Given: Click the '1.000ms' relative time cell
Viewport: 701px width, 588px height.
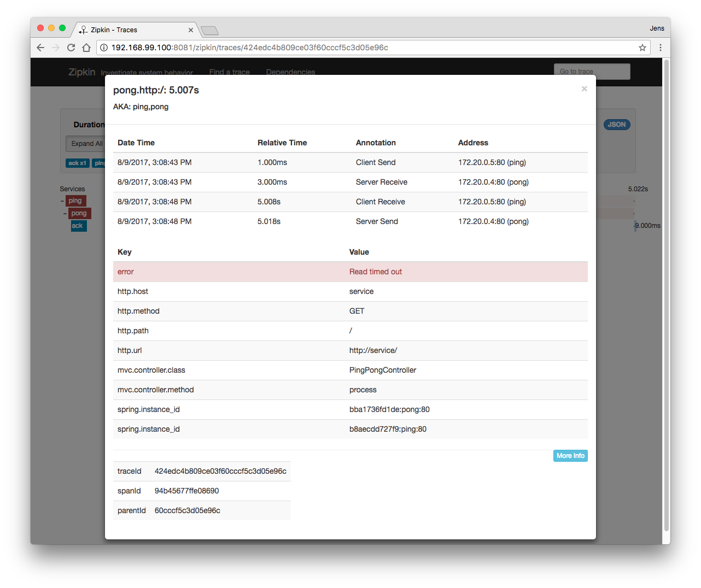Looking at the screenshot, I should coord(272,162).
